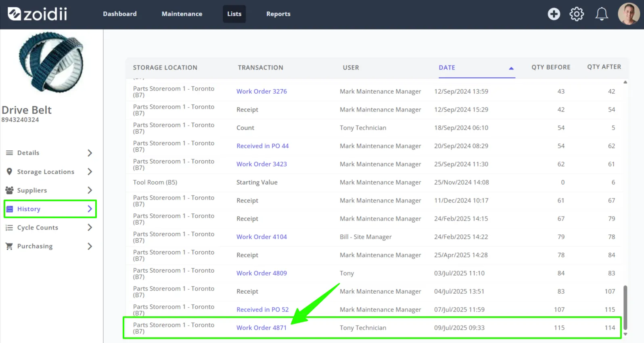Select the 'Tony' user cell at 03/Jul/2025
The height and width of the screenshot is (343, 644).
click(347, 273)
